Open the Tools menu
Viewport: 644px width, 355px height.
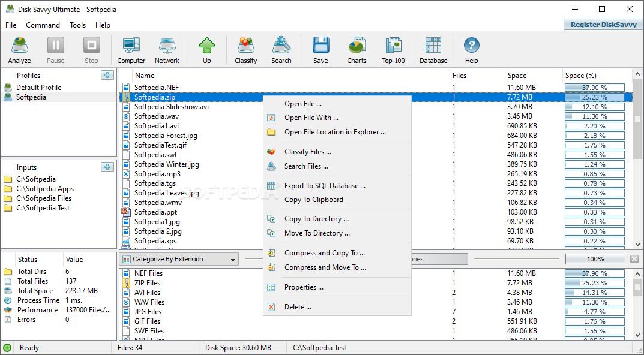77,25
